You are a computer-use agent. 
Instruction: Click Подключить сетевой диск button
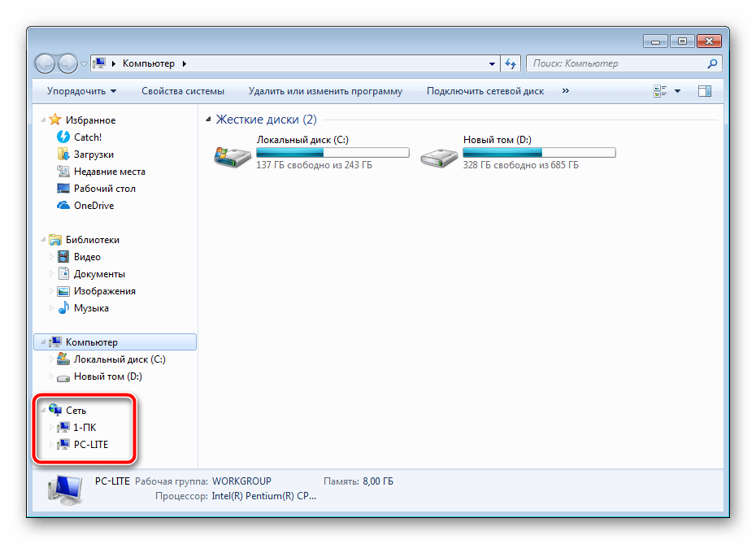(x=485, y=91)
